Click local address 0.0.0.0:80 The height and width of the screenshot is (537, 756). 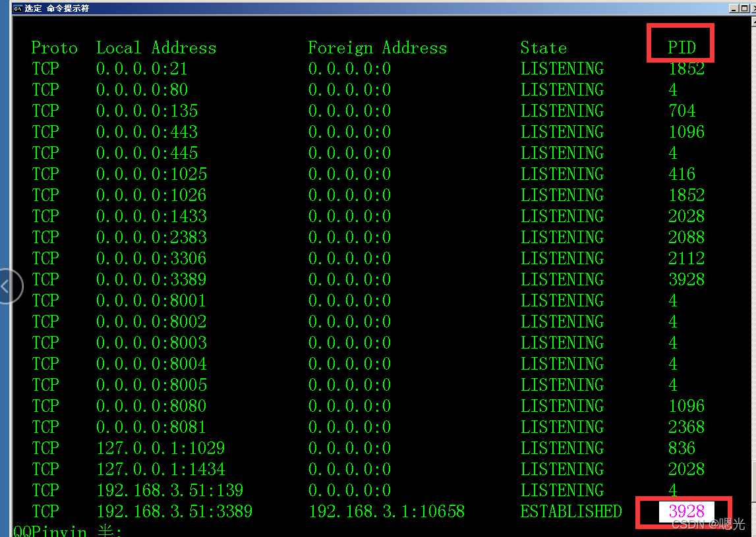pyautogui.click(x=142, y=90)
